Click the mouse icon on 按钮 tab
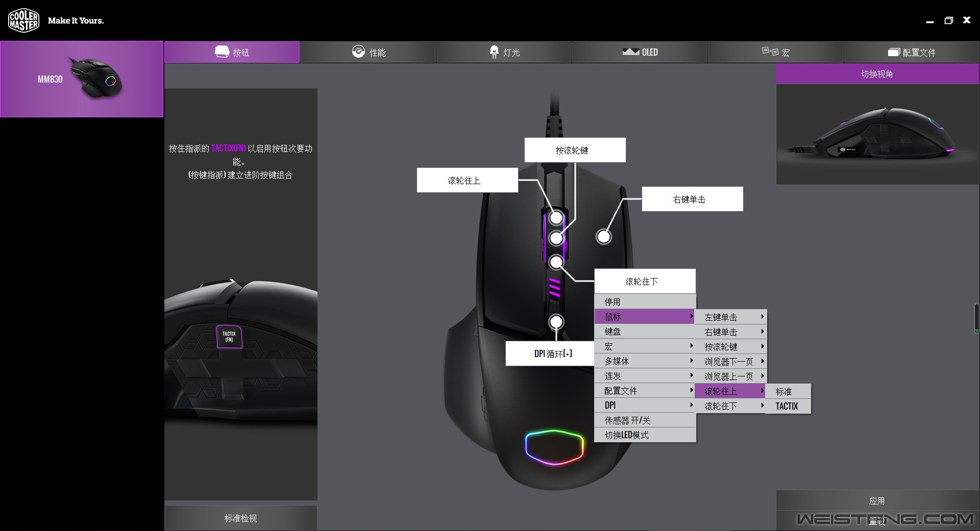 click(x=222, y=52)
